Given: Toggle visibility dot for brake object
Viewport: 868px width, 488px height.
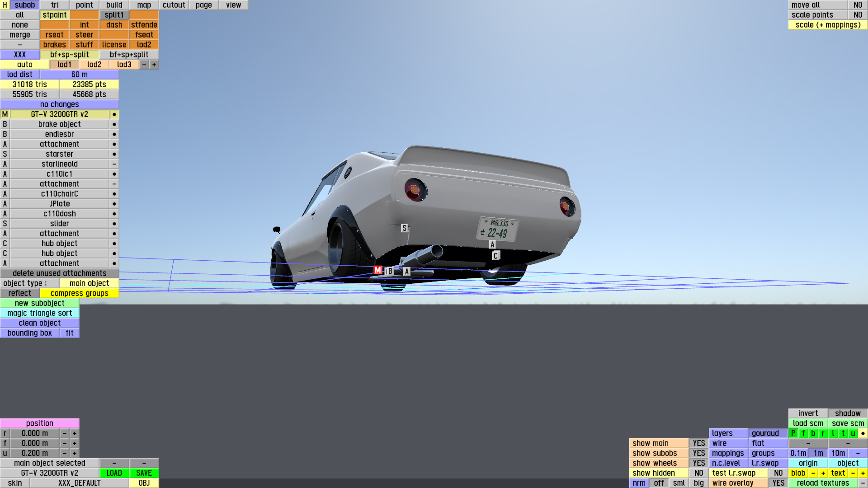Looking at the screenshot, I should [114, 124].
